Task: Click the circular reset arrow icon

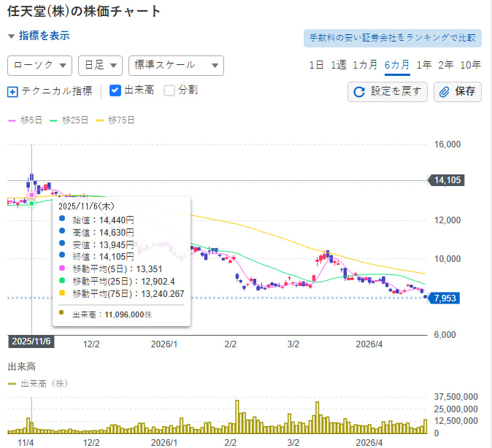Action: point(359,92)
